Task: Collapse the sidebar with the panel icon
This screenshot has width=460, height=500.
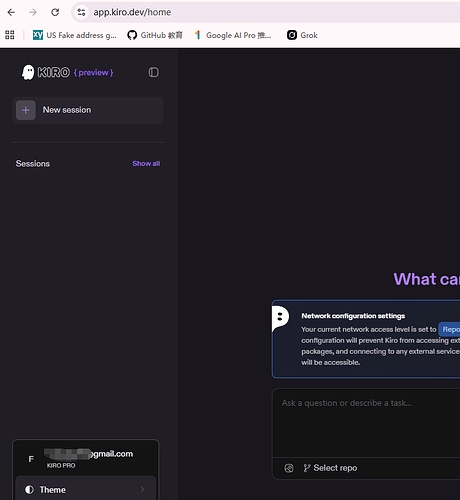Action: [x=153, y=72]
